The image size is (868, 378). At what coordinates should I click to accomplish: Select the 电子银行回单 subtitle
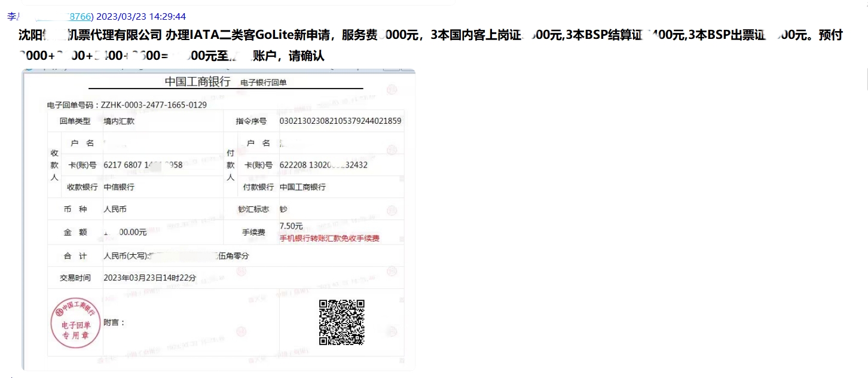tap(264, 83)
